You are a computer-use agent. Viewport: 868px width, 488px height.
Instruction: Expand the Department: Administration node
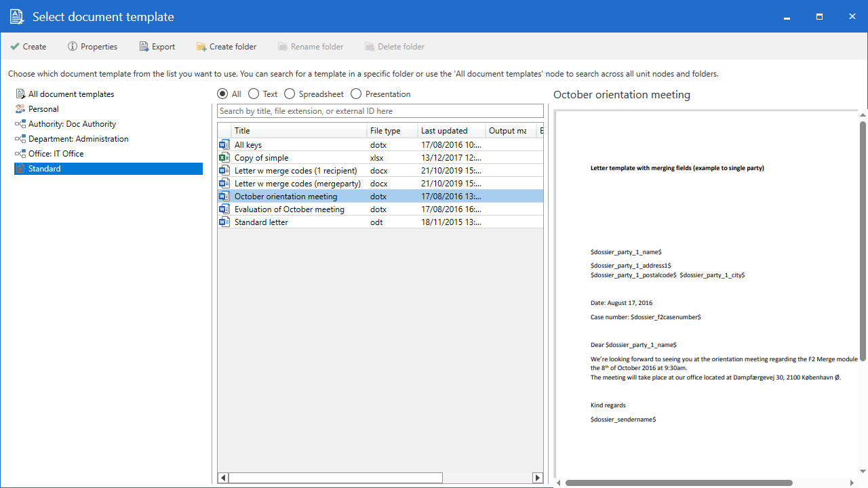point(78,139)
